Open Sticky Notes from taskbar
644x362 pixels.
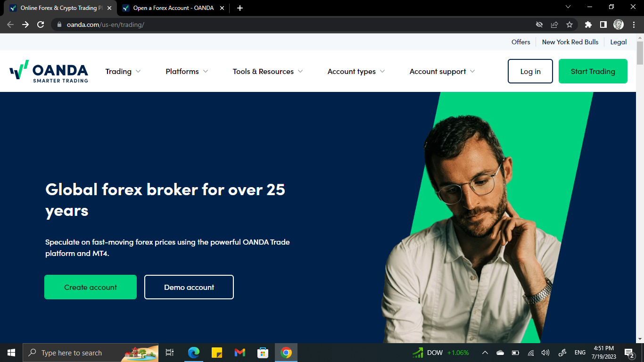pyautogui.click(x=217, y=353)
